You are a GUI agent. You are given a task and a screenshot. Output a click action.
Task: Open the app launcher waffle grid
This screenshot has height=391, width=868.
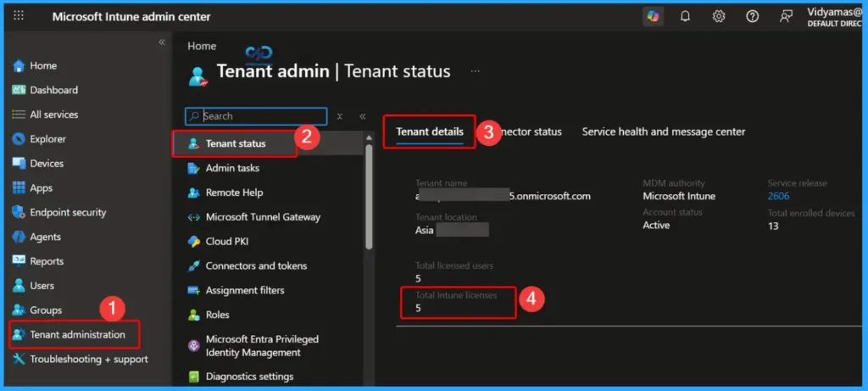[19, 16]
